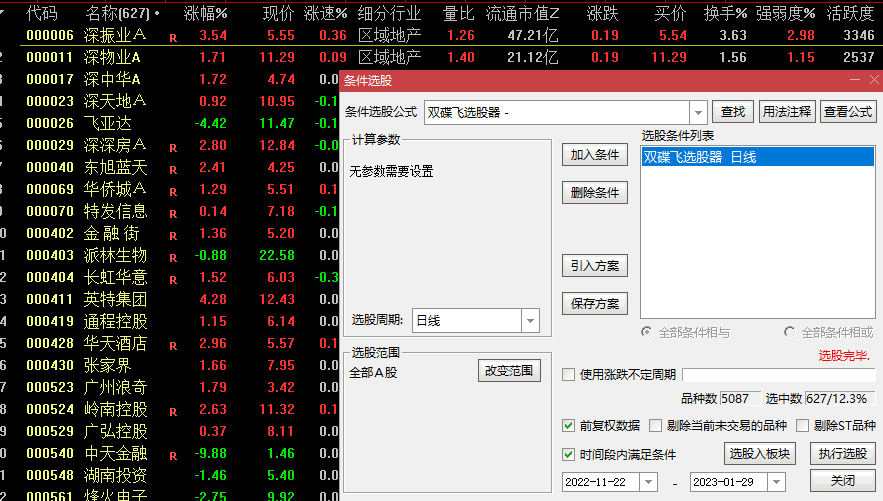Click the 品种数 5087 field
Viewport: 883px width, 501px height.
pos(739,399)
